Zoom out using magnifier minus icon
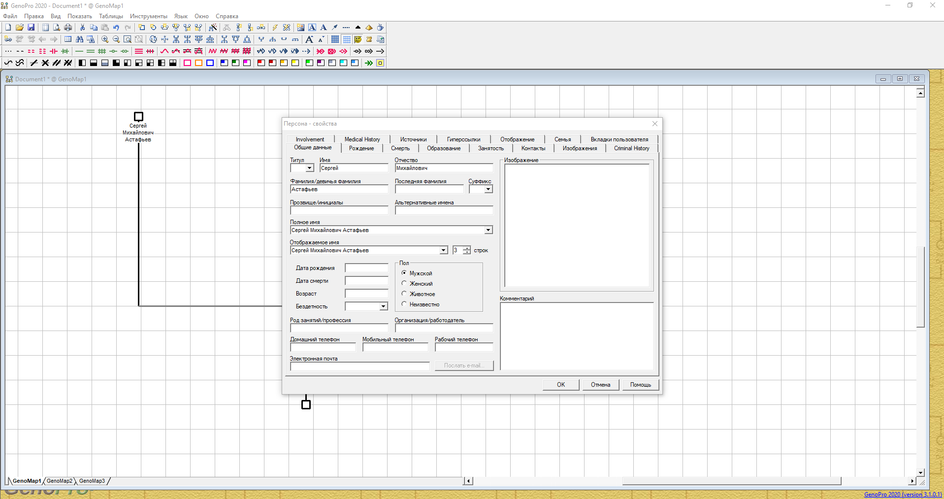Screen dimensions: 944x499 [x=116, y=39]
